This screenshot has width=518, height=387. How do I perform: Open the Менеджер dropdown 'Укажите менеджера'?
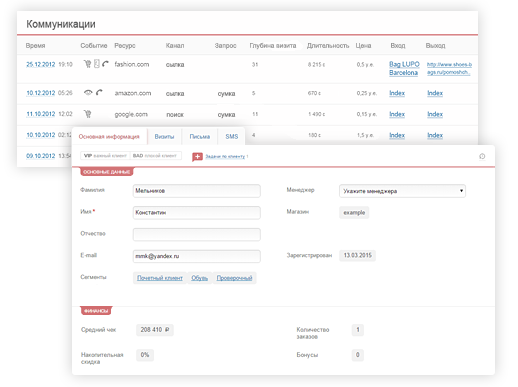coord(402,191)
